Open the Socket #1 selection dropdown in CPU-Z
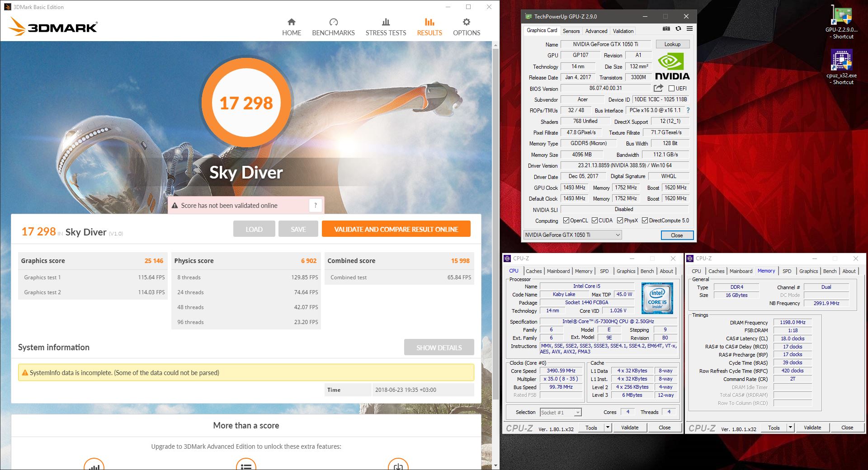868x470 pixels. point(561,413)
